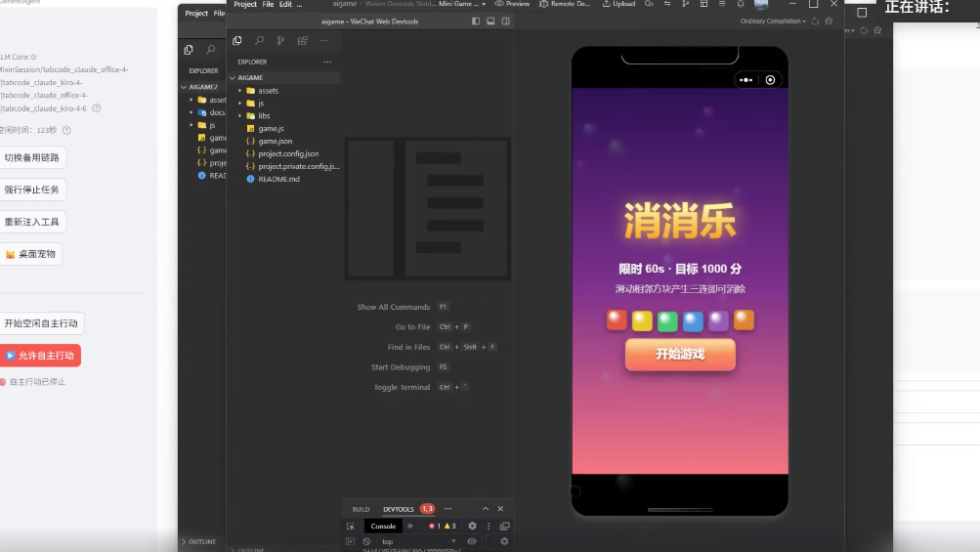The width and height of the screenshot is (980, 552).
Task: Maximize the bottom panel with chevron up
Action: click(x=485, y=509)
